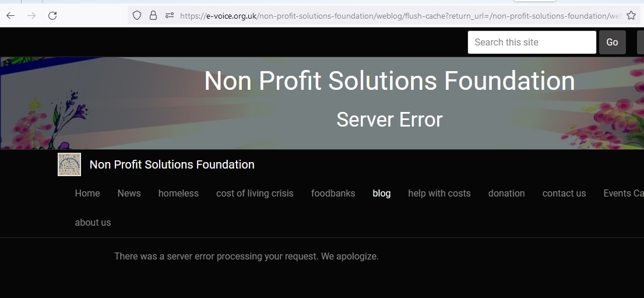
Task: Click the Non Profit Solutions Foundation logo thumbnail
Action: [x=69, y=164]
